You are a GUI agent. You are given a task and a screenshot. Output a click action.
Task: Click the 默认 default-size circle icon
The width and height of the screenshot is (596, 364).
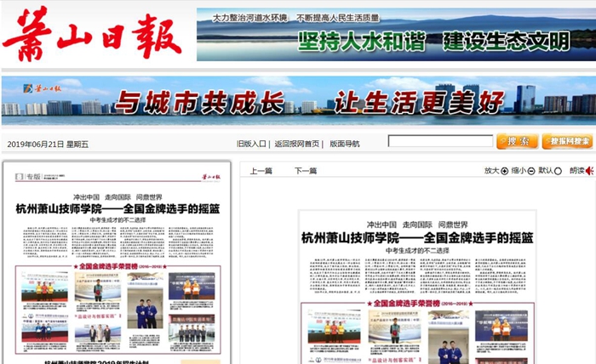tap(558, 171)
